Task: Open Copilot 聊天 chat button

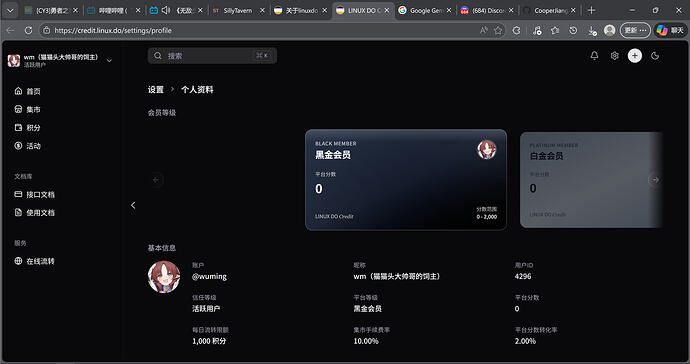Action: 670,30
